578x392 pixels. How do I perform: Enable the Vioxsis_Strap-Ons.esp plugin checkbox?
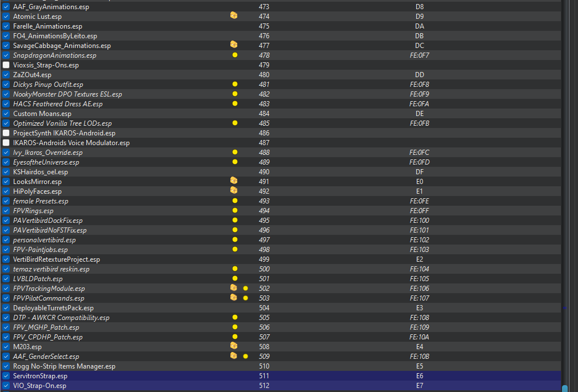pos(6,65)
